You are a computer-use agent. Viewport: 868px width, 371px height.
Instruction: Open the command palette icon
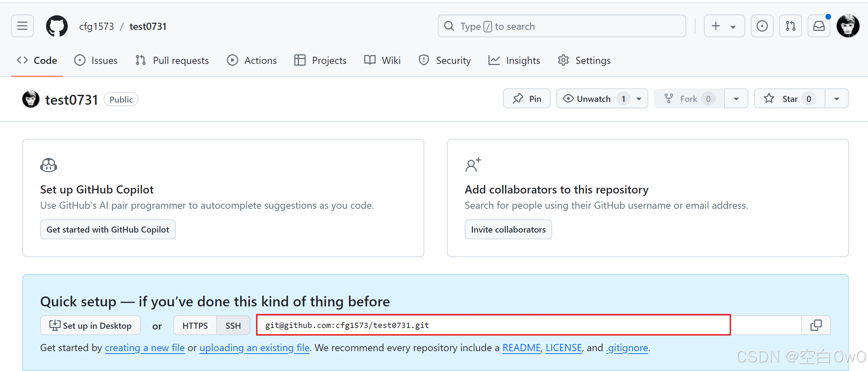pos(762,26)
